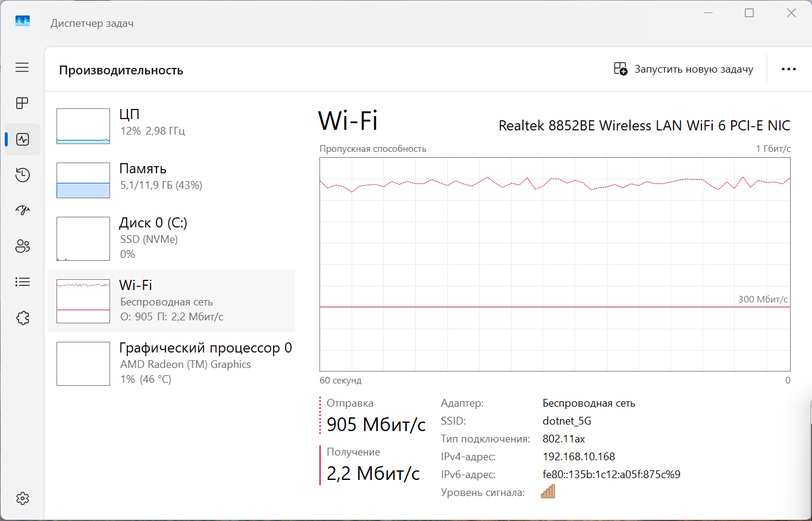Viewport: 812px width, 521px height.
Task: Select the Memory performance item
Action: pos(171,176)
